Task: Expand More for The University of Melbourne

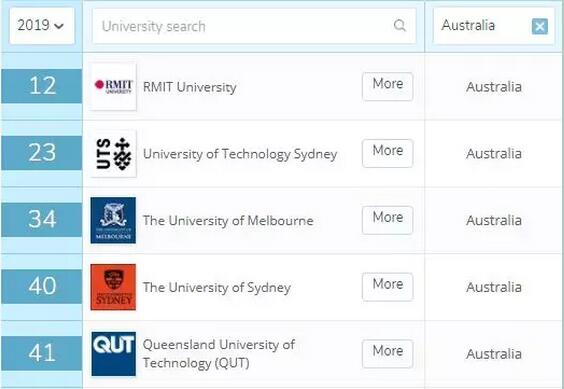Action: click(x=387, y=220)
